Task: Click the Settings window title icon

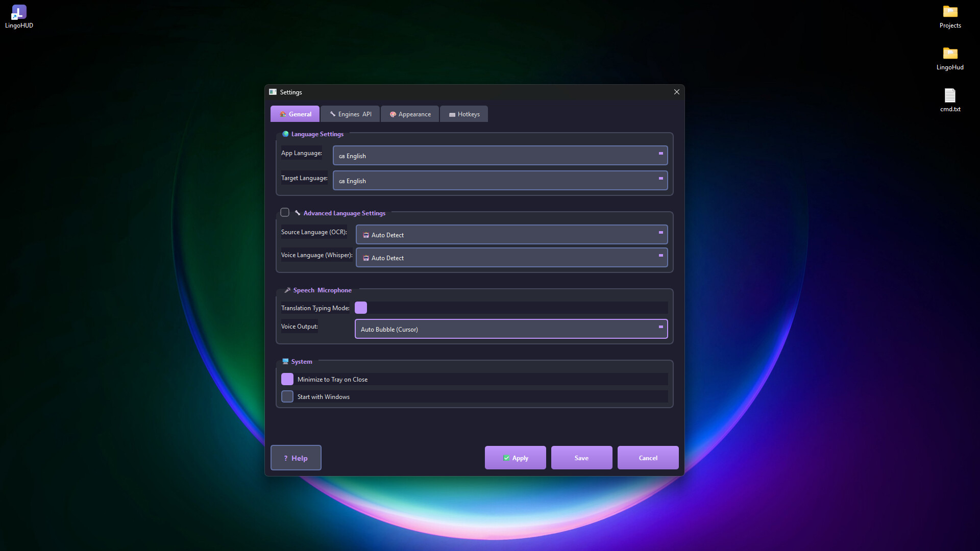Action: pos(273,92)
